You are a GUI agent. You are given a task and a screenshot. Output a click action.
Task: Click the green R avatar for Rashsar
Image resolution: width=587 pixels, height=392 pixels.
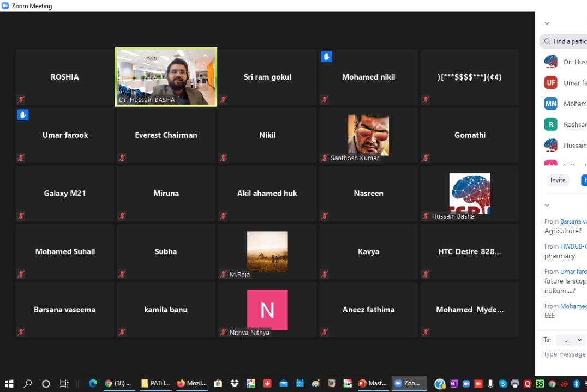pyautogui.click(x=550, y=124)
